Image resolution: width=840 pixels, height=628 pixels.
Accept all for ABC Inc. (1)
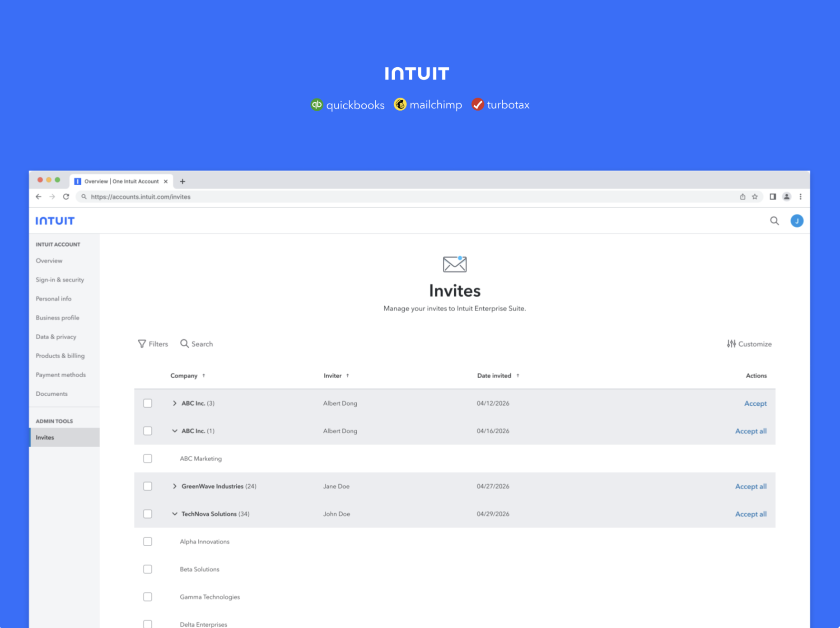point(751,431)
